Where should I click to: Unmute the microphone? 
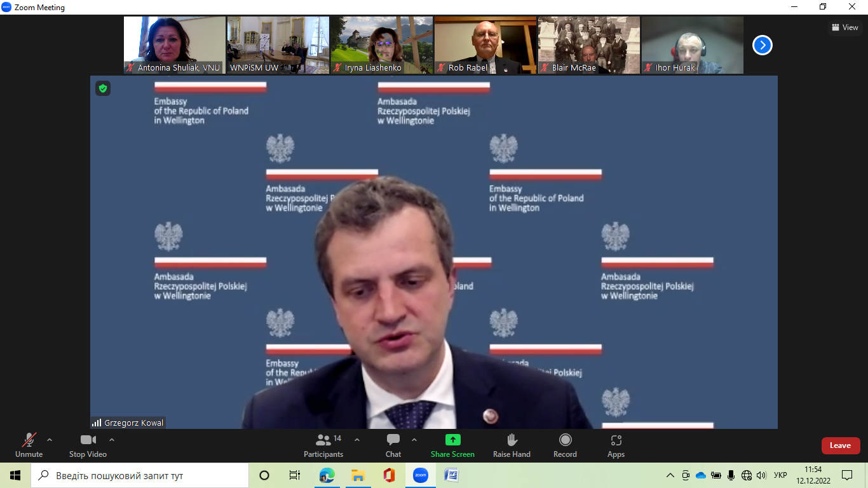pyautogui.click(x=29, y=445)
